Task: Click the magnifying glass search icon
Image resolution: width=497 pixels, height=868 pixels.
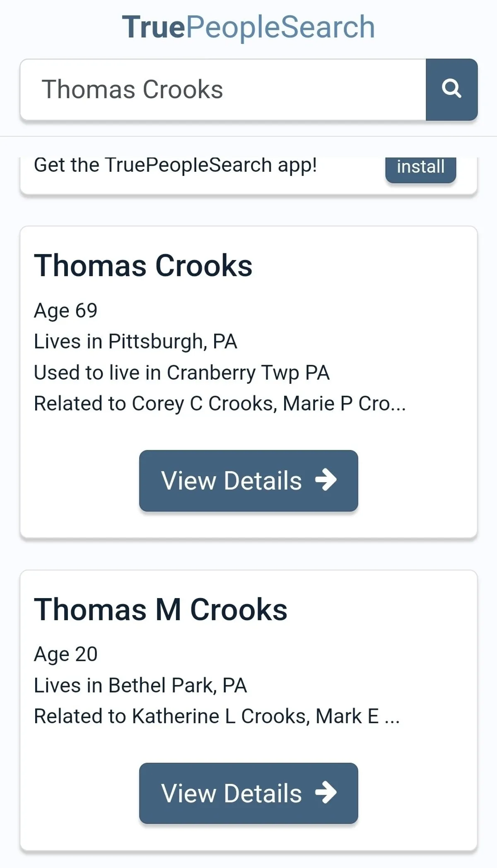Action: pos(451,89)
